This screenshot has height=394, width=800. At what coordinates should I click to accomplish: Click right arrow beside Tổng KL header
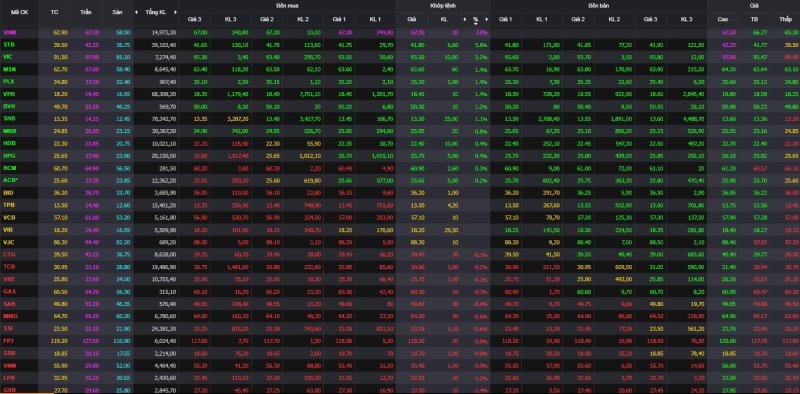point(176,12)
